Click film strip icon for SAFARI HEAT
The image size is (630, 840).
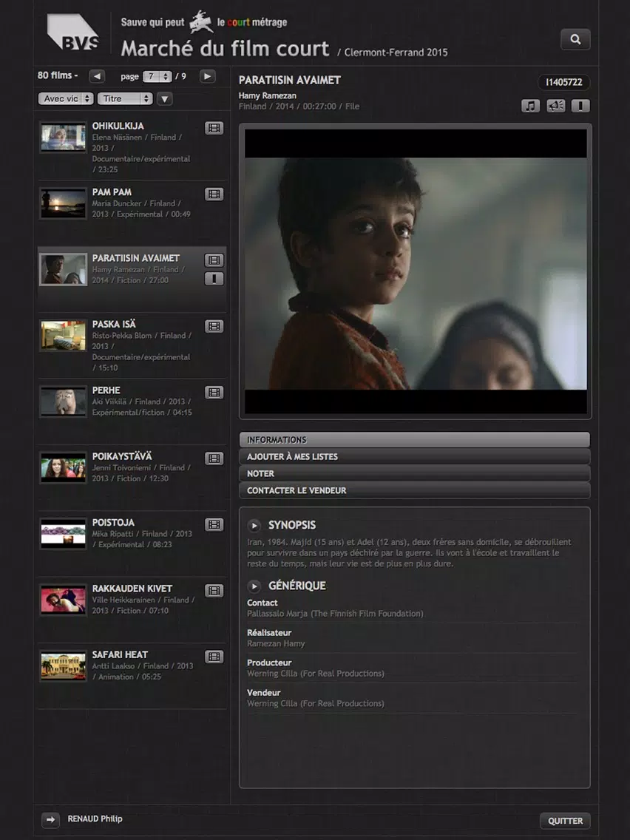214,657
